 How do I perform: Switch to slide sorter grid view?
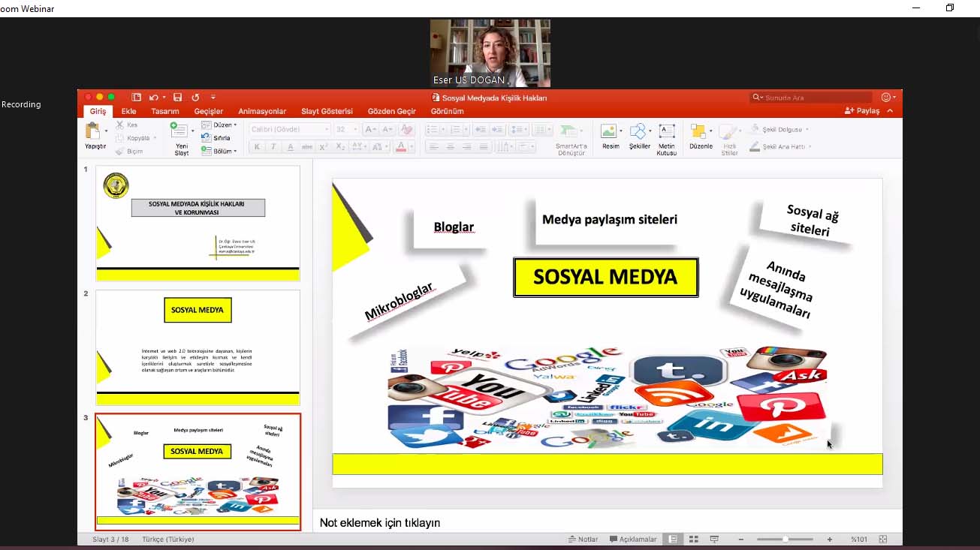pyautogui.click(x=694, y=539)
